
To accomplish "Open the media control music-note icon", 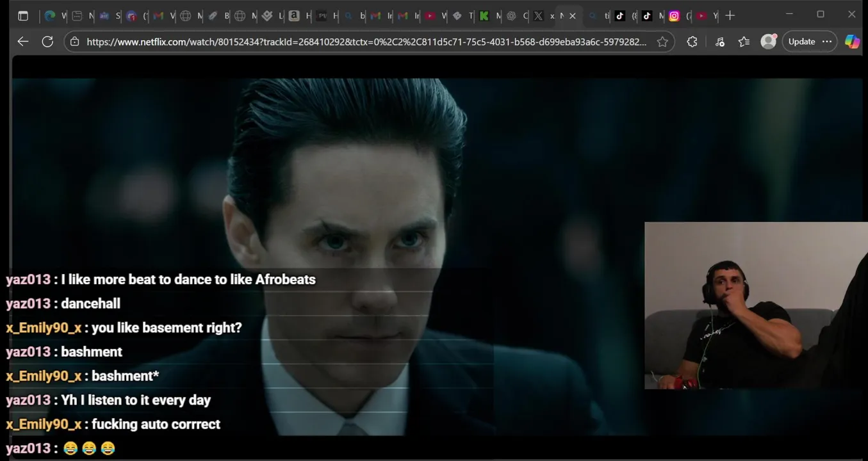I will [x=720, y=42].
